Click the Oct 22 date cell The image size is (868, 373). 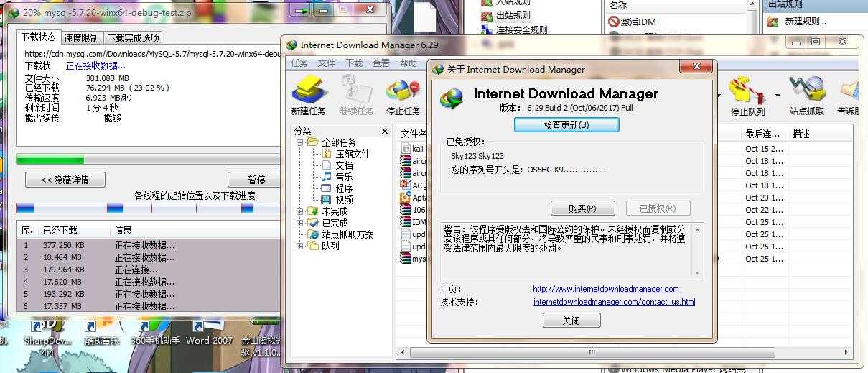(x=764, y=210)
